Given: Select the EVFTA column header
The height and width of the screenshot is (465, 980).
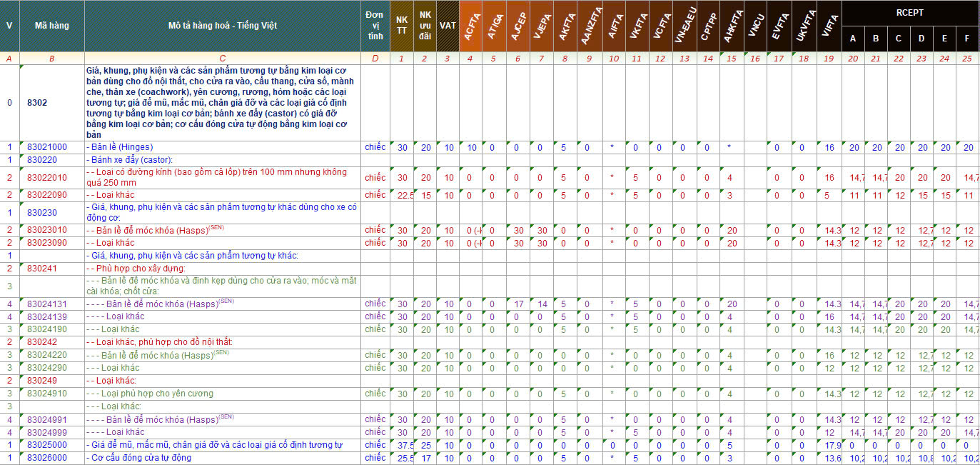Looking at the screenshot, I should pos(779,26).
